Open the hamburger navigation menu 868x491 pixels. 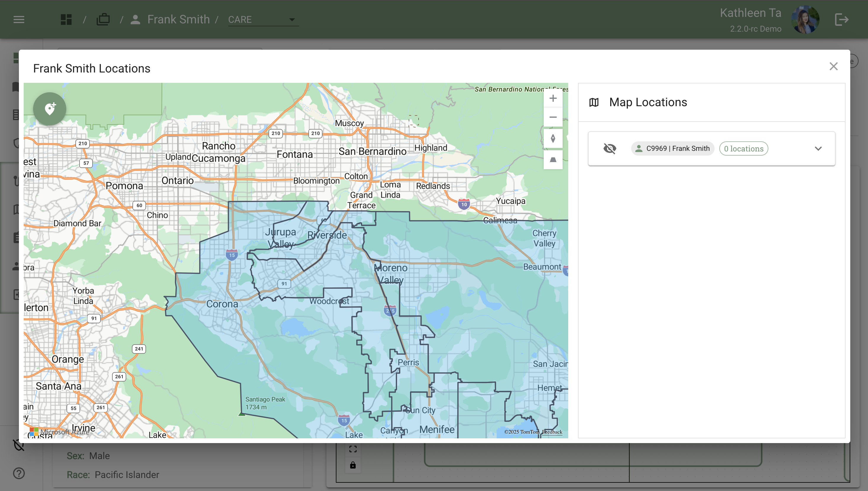pyautogui.click(x=19, y=19)
